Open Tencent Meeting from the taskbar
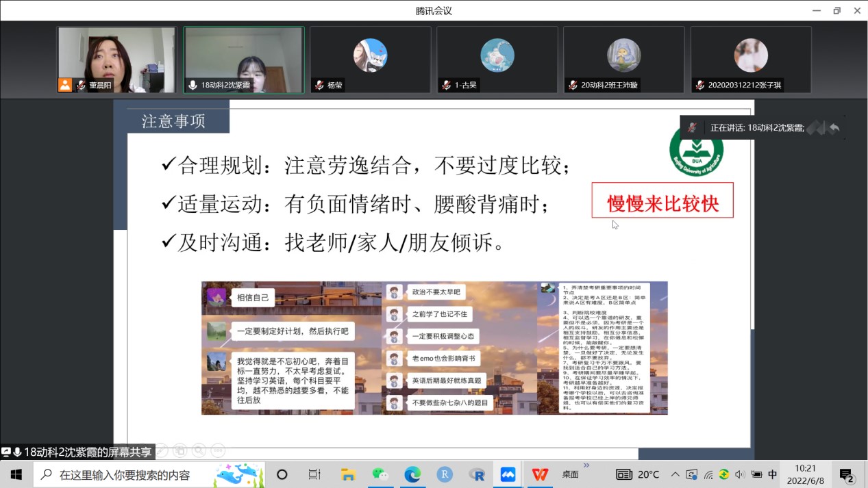868x488 pixels. [508, 474]
